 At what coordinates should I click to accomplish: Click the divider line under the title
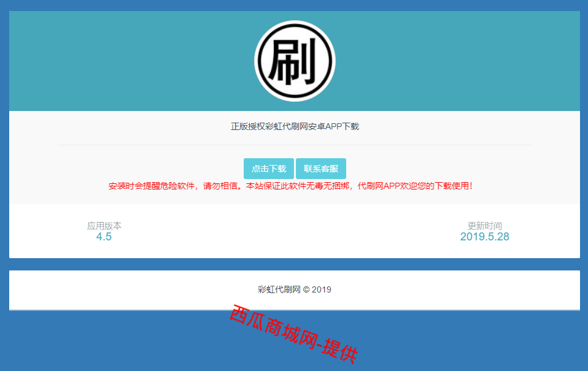[295, 145]
